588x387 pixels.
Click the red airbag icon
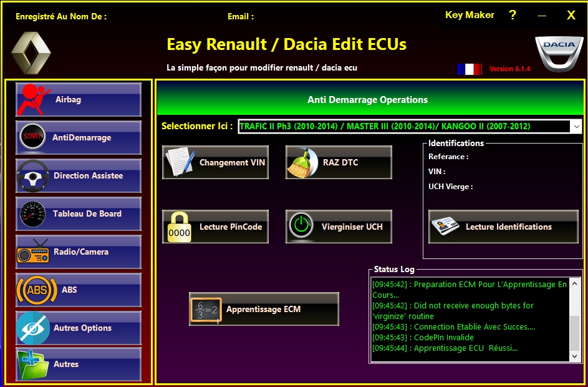click(33, 100)
